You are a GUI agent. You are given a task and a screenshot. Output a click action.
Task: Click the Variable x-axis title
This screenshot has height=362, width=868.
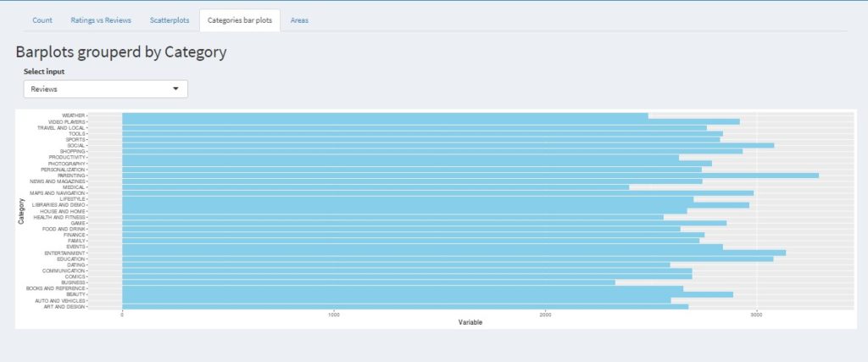(470, 322)
